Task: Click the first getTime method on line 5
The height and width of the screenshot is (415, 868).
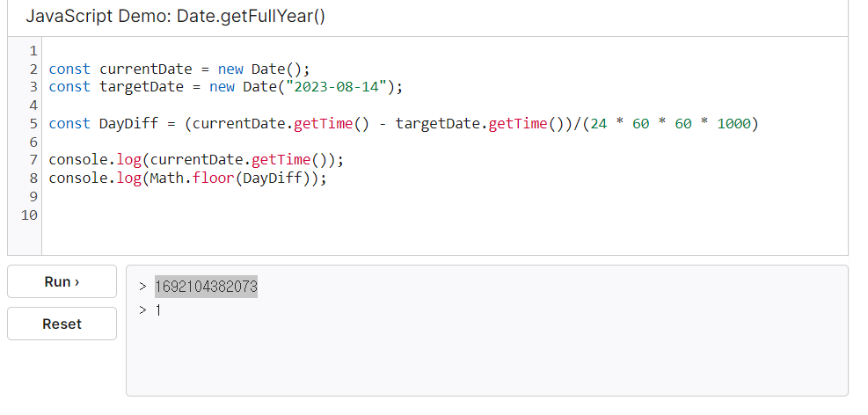Action: coord(323,123)
